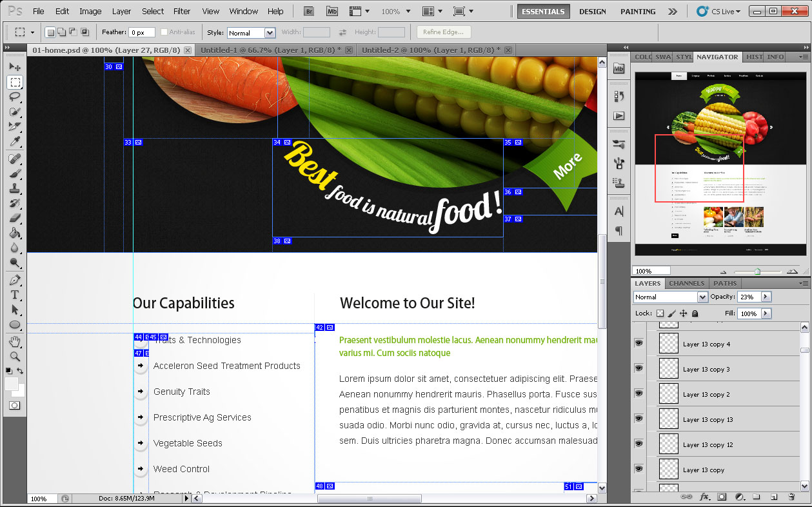Switch to the Channels tab
The height and width of the screenshot is (507, 812).
(x=686, y=283)
